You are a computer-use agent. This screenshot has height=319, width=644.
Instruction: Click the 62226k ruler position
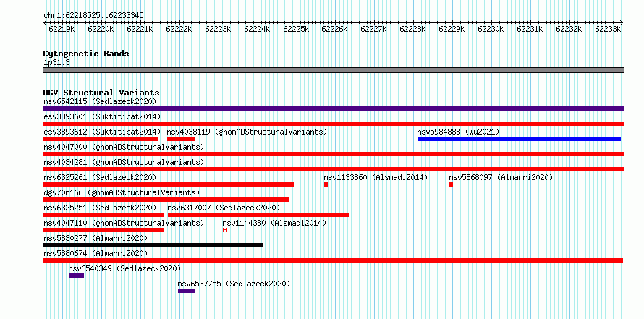(x=334, y=30)
